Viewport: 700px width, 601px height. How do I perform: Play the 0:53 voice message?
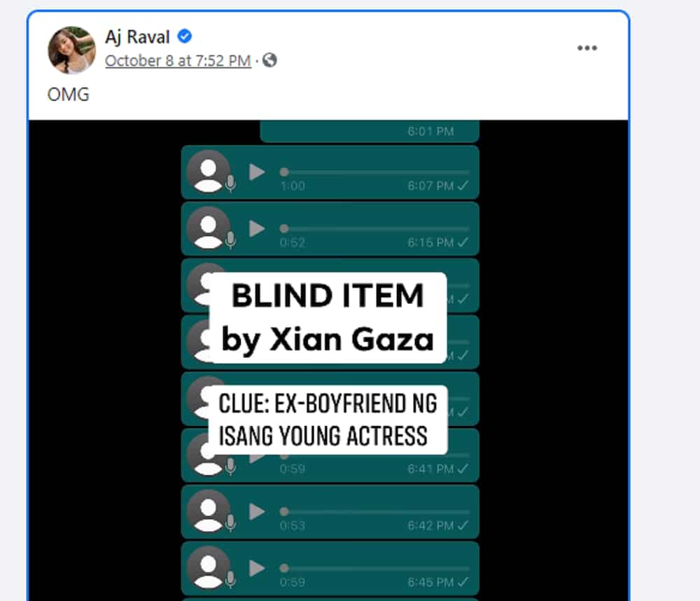[x=257, y=511]
